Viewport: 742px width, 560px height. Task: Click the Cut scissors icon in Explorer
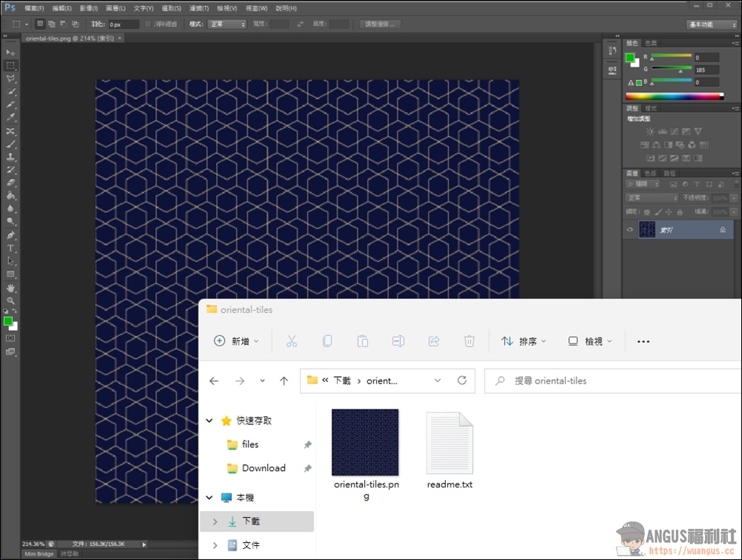[291, 341]
